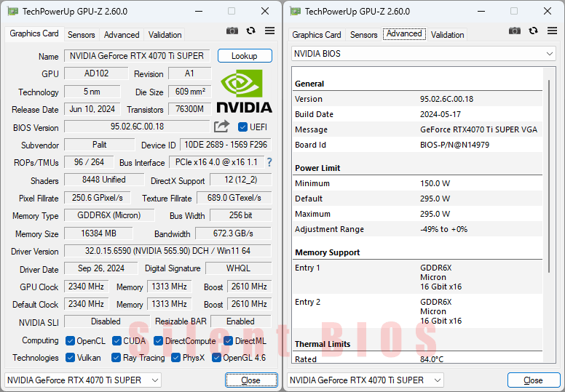Open Validation tab in left window
565x392 pixels.
pos(165,35)
